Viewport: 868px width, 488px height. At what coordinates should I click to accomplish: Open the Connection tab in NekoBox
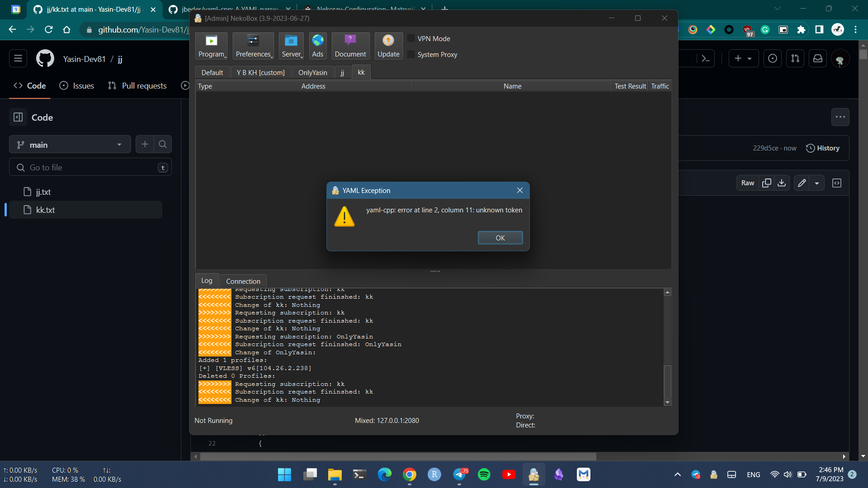coord(243,281)
